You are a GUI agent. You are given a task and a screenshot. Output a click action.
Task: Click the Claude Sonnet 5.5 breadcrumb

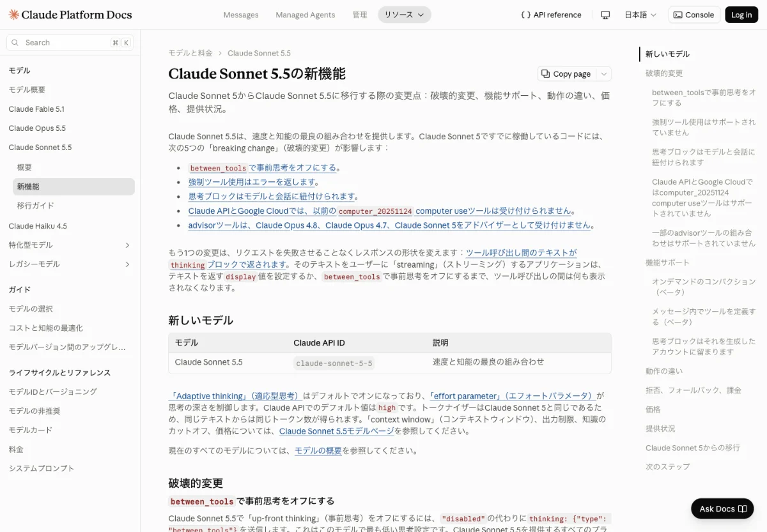259,53
